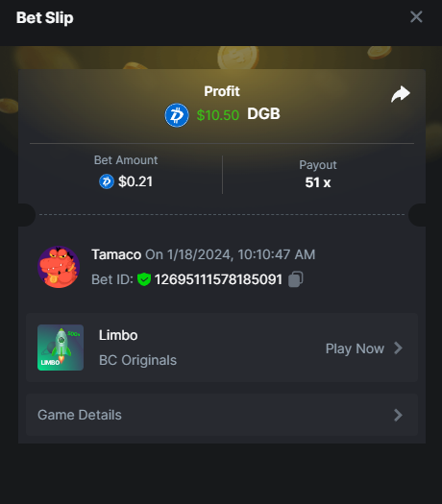
Task: Click the Tamaco username
Action: coord(116,254)
